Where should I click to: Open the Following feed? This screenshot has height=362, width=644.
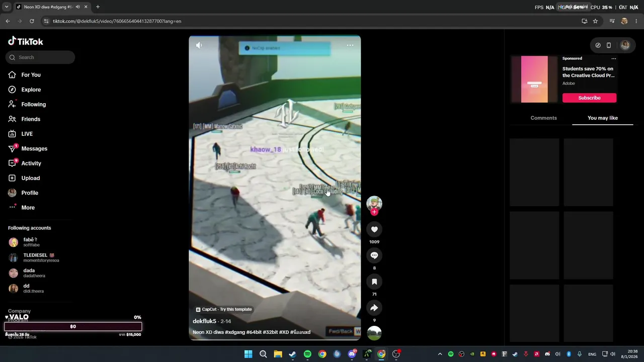tap(34, 104)
